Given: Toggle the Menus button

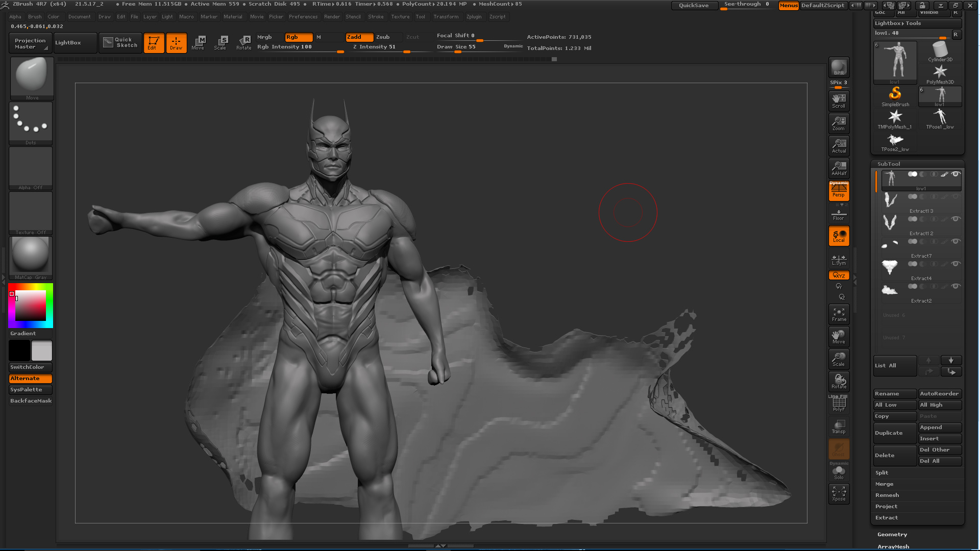Looking at the screenshot, I should point(789,5).
